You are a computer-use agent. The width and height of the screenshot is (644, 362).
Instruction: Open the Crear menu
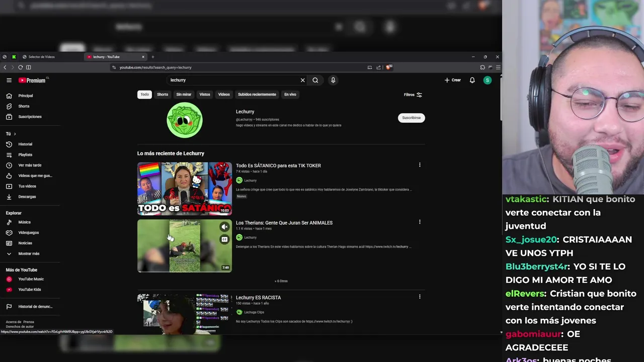point(453,80)
